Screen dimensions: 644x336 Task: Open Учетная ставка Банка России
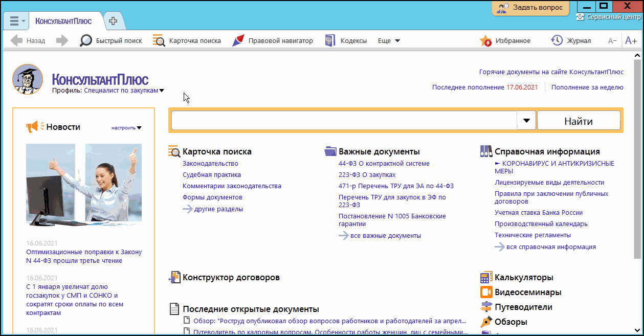[x=539, y=213]
